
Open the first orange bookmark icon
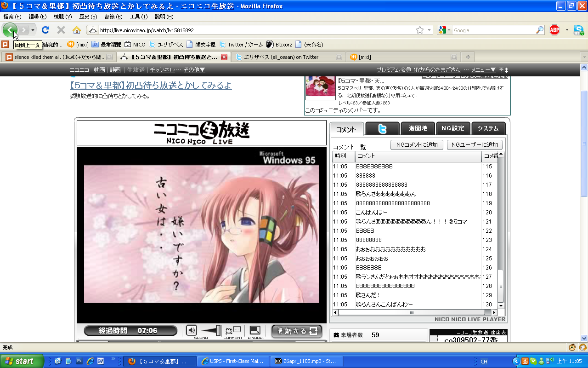coord(6,45)
